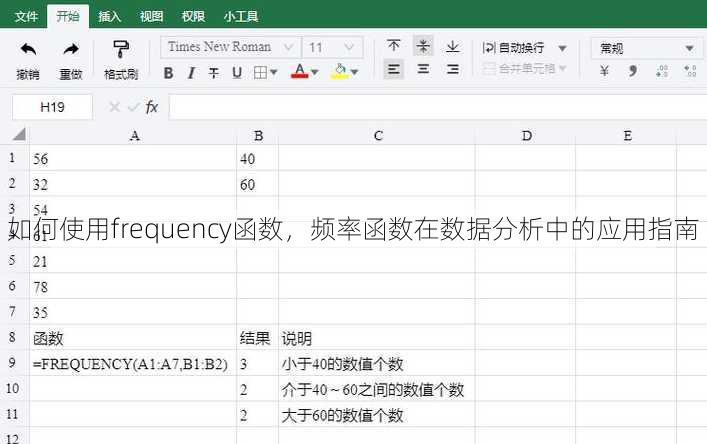Click increase decimal places icon

click(x=662, y=71)
